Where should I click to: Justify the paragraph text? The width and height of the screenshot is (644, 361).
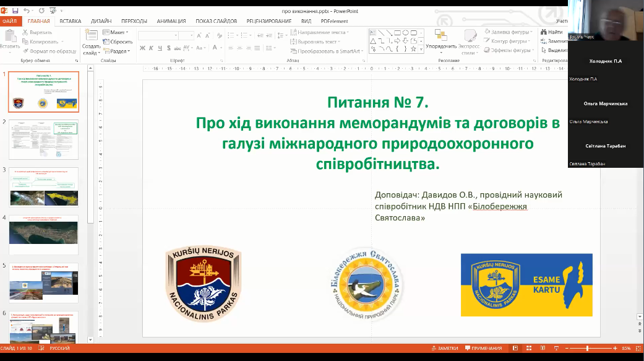[257, 48]
